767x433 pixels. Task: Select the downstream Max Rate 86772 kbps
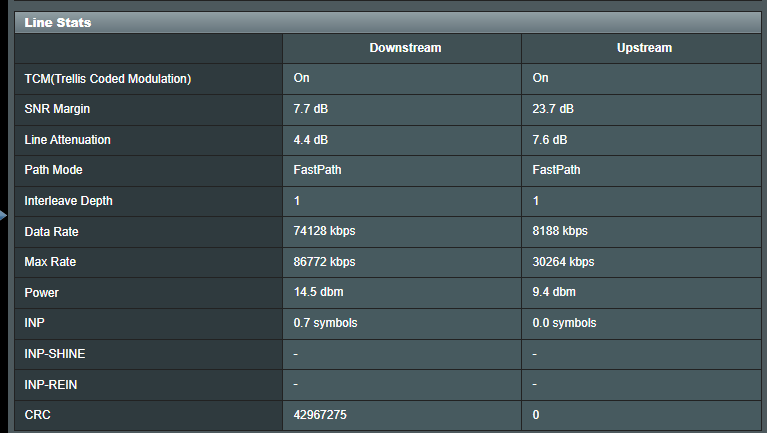pyautogui.click(x=324, y=262)
